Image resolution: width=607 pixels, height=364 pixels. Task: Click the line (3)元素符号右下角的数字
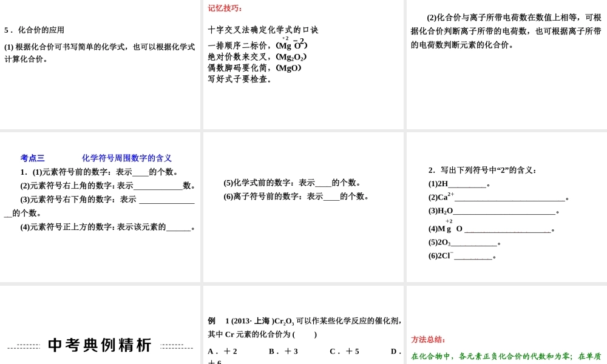tap(107, 199)
